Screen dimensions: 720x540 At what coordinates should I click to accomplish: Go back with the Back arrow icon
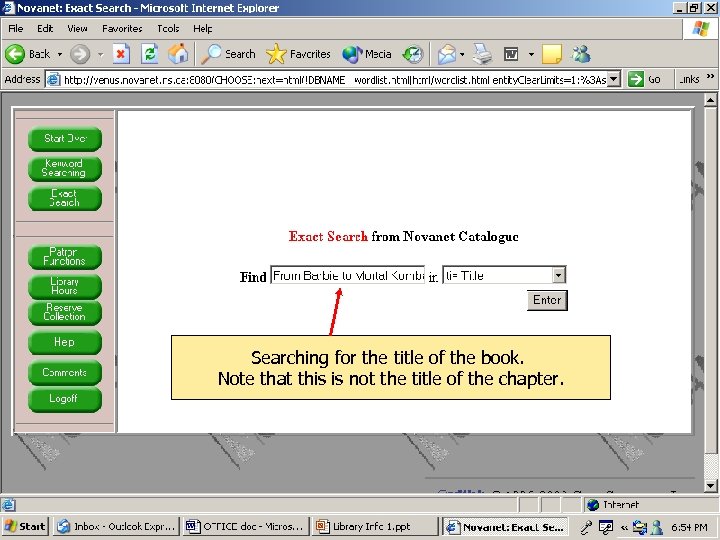[15, 54]
